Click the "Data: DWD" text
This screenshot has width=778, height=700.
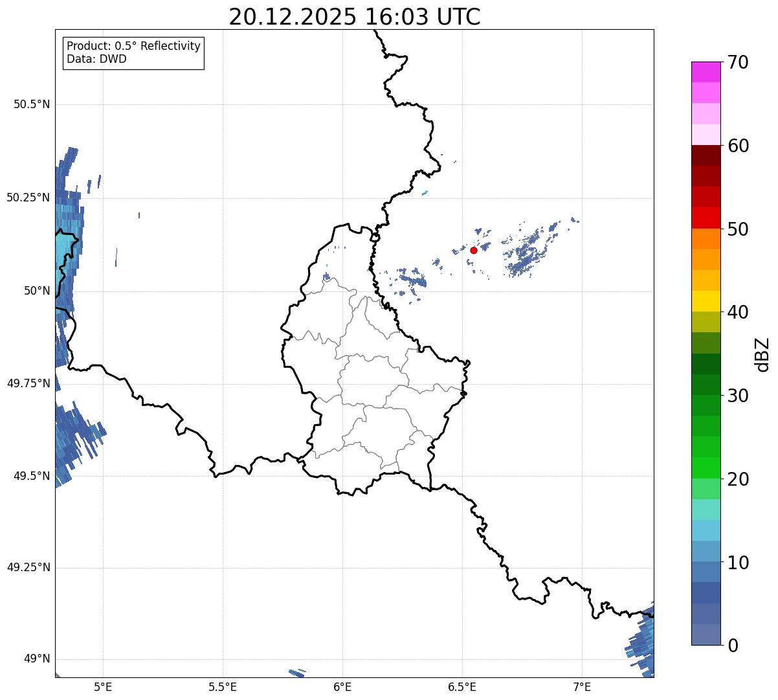tap(96, 60)
